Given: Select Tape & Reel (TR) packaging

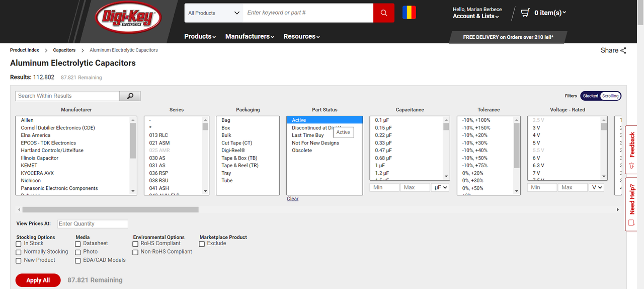Looking at the screenshot, I should [x=248, y=165].
